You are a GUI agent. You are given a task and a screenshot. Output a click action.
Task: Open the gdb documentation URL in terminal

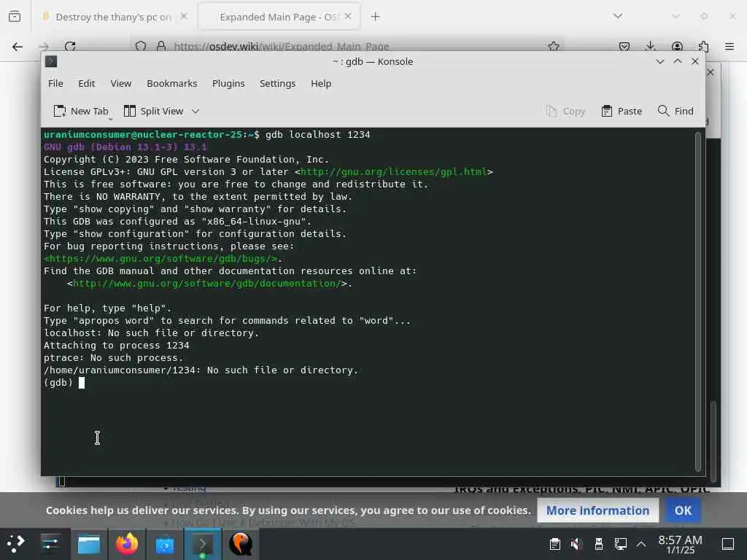tap(206, 284)
